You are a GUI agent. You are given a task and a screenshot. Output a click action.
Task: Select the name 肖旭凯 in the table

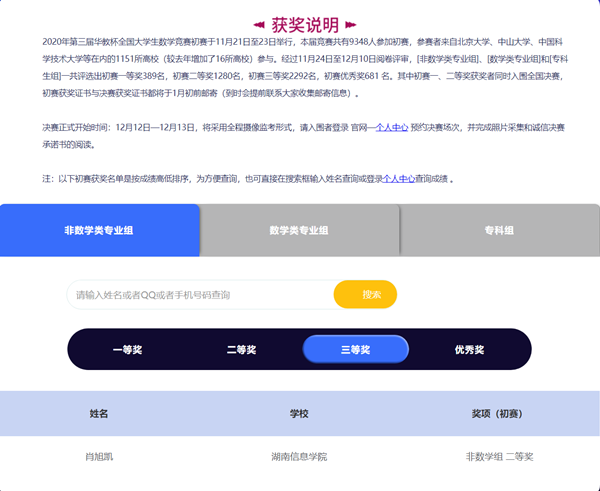(x=99, y=457)
